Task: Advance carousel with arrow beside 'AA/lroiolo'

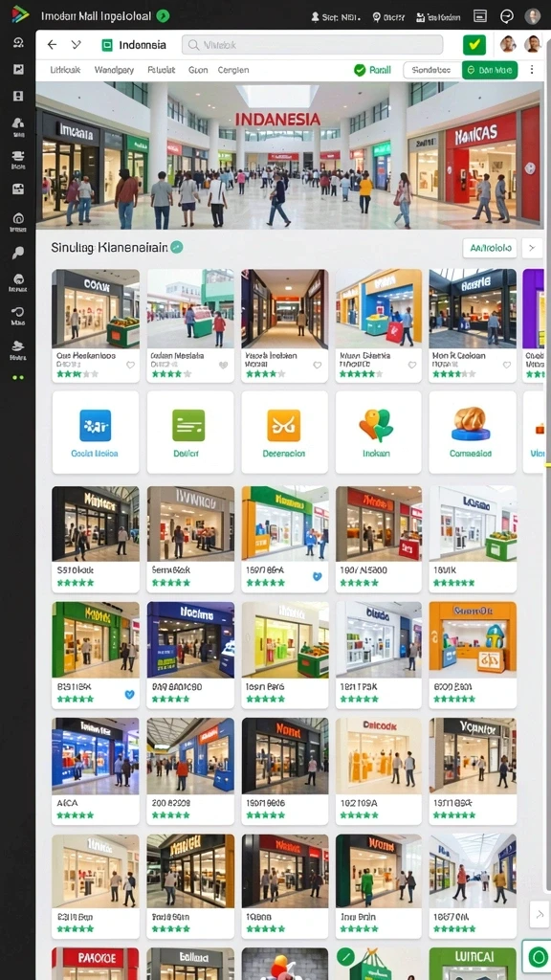Action: click(x=532, y=248)
